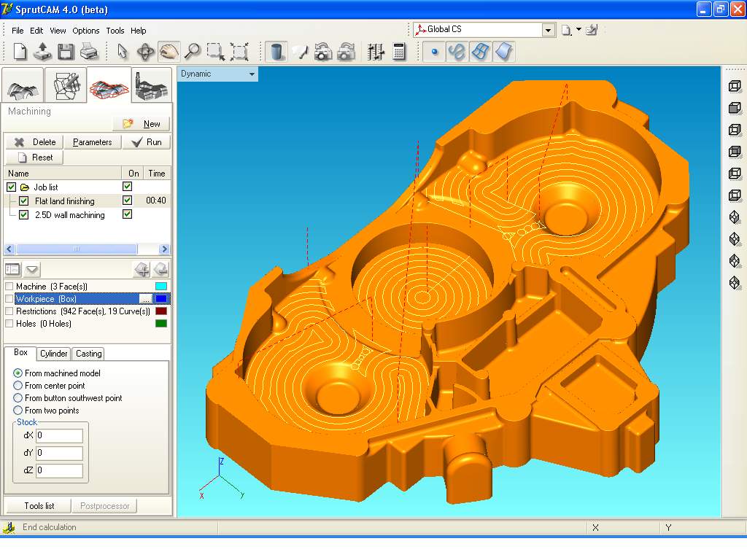Open the down-arrow menu above Machine list
The image size is (747, 560).
(x=33, y=269)
